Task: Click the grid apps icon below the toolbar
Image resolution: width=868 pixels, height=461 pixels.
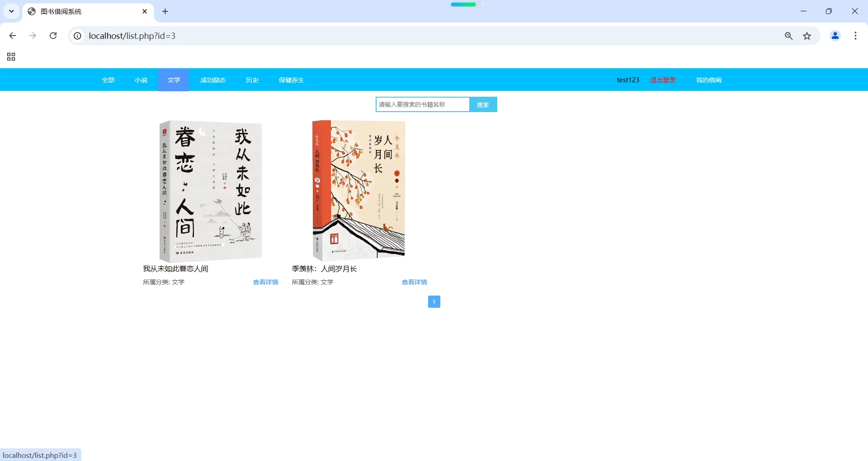Action: 11,57
